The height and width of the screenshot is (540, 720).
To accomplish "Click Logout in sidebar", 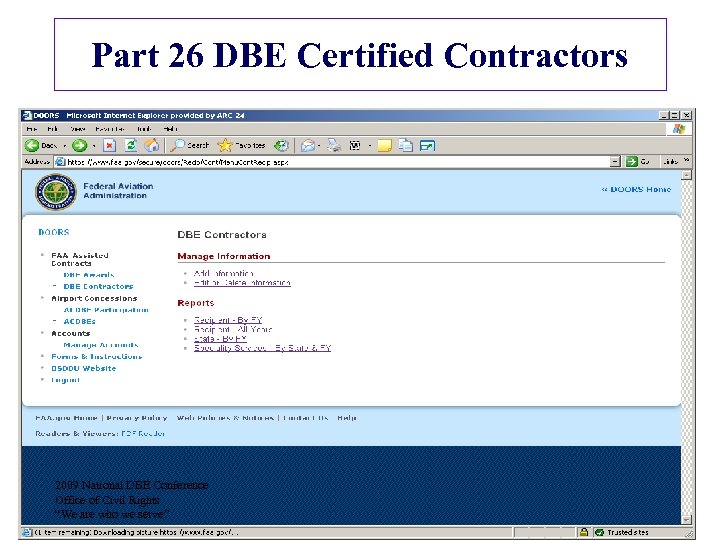I will pos(65,380).
